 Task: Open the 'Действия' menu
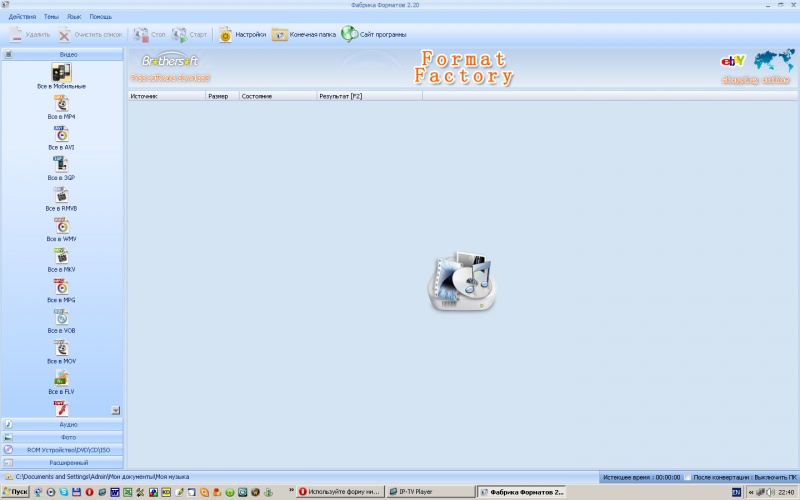point(22,17)
